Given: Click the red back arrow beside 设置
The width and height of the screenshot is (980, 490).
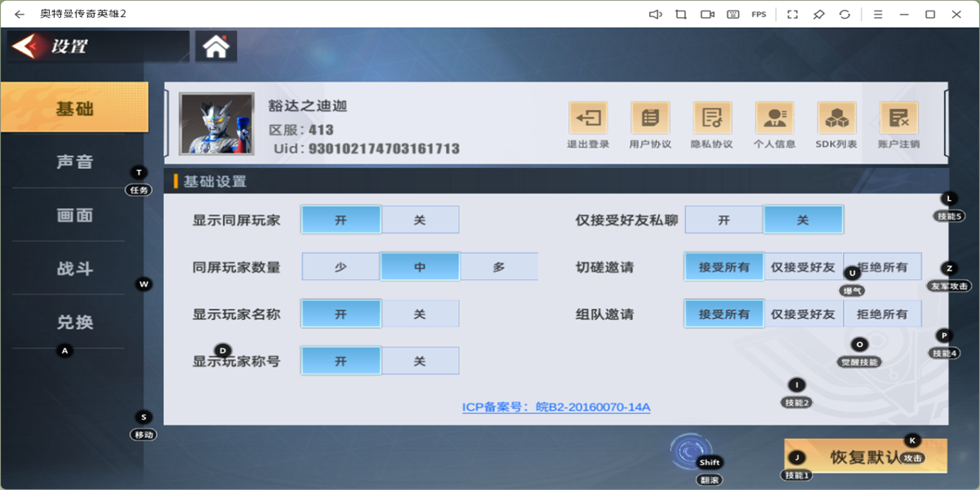Looking at the screenshot, I should pyautogui.click(x=27, y=47).
